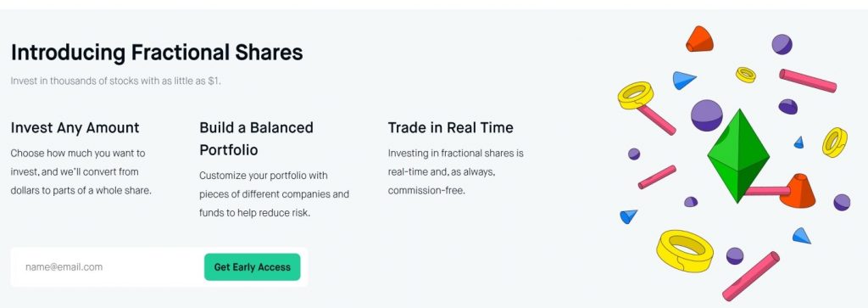The height and width of the screenshot is (308, 868).
Task: Click the pink cylinder at the bottom right
Action: 751,276
